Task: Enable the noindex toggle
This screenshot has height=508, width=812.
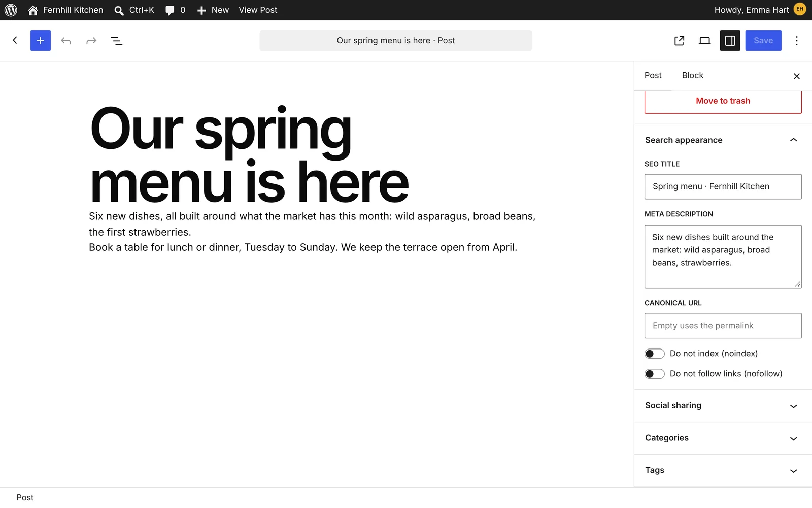Action: [x=655, y=354]
